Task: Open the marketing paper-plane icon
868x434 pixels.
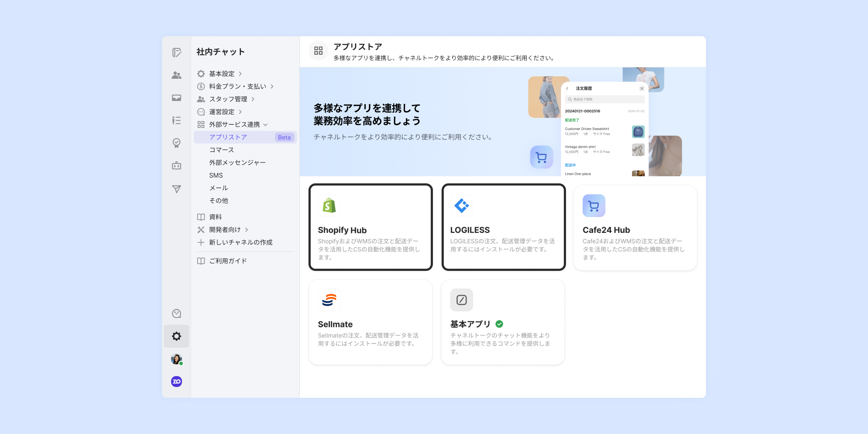Action: click(x=176, y=189)
